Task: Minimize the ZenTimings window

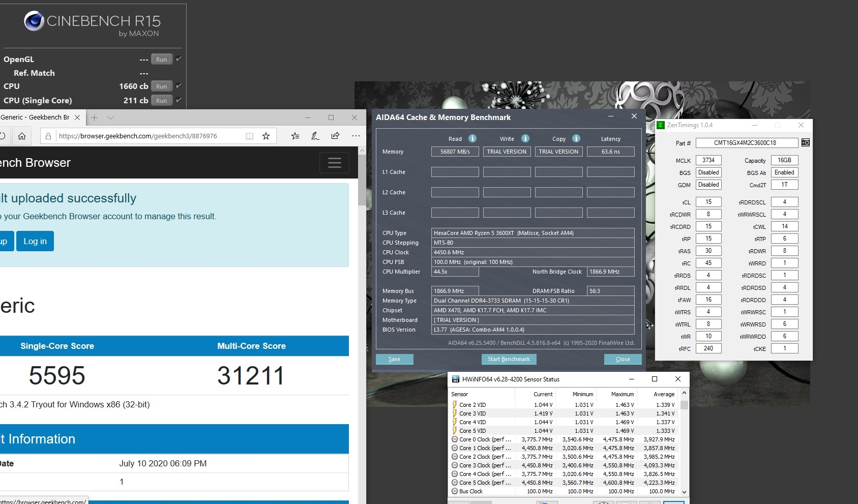Action: click(755, 125)
